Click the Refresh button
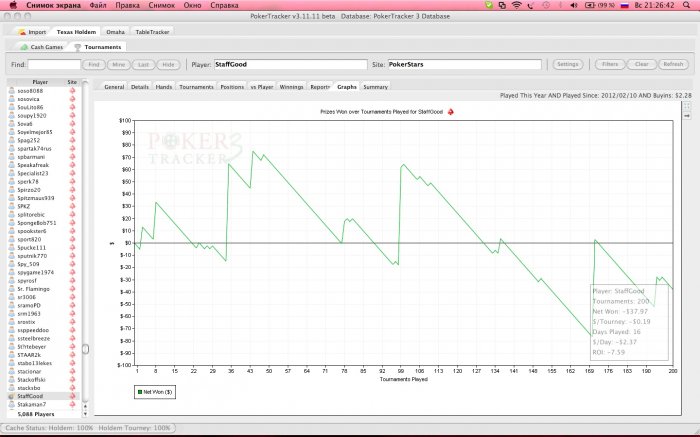Screen dimensions: 700x437 click(673, 64)
